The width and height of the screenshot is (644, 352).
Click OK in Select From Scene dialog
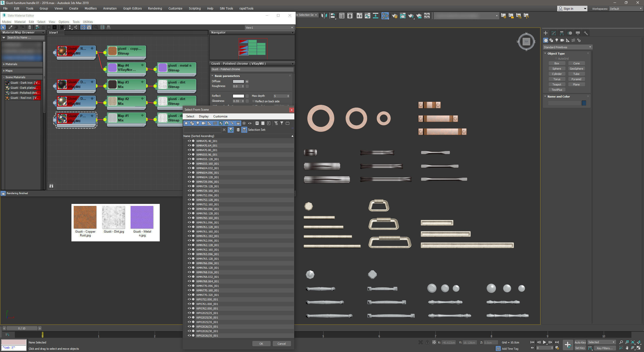261,344
